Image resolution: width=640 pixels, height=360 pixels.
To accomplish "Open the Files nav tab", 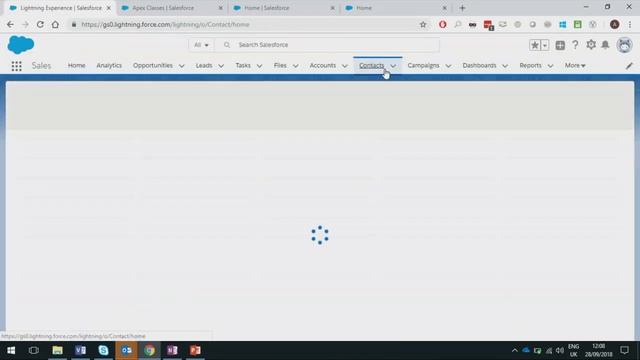I will [280, 65].
